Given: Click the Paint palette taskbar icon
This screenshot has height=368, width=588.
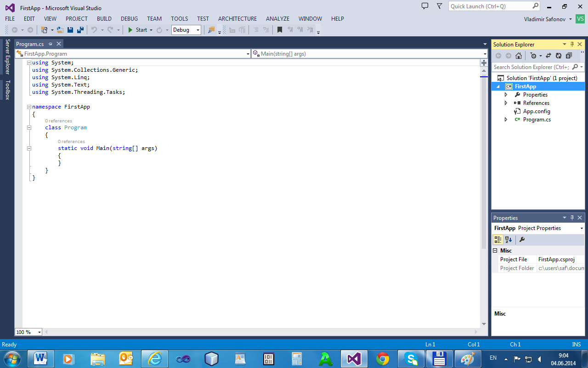Looking at the screenshot, I should tap(468, 358).
